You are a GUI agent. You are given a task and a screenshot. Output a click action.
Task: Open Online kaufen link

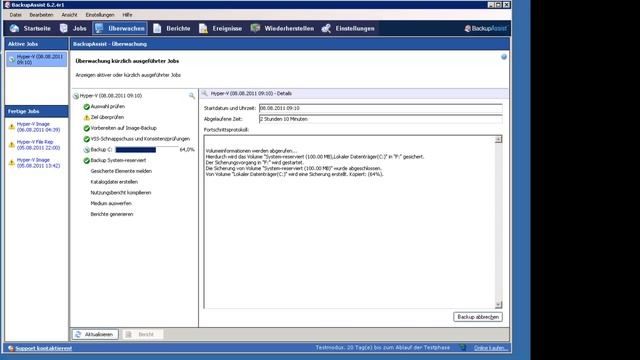coord(491,348)
